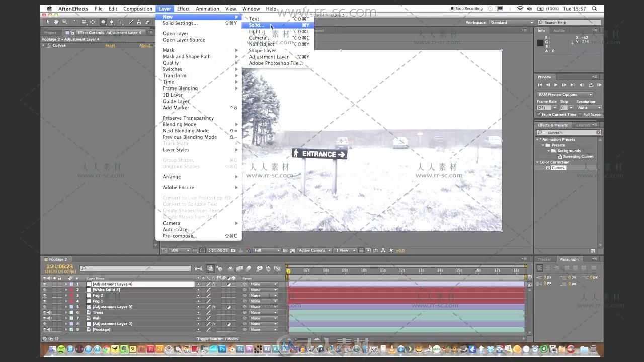The width and height of the screenshot is (644, 362).
Task: Mute audio in the Preview panel
Action: pos(582,85)
